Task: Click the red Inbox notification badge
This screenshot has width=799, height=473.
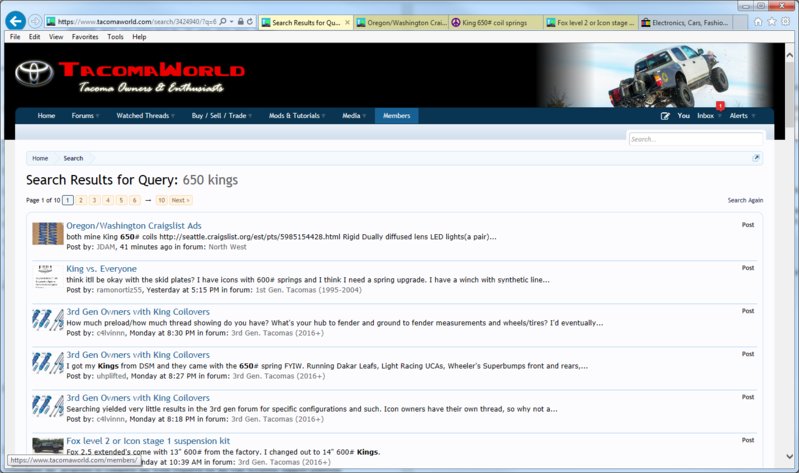Action: (x=720, y=106)
